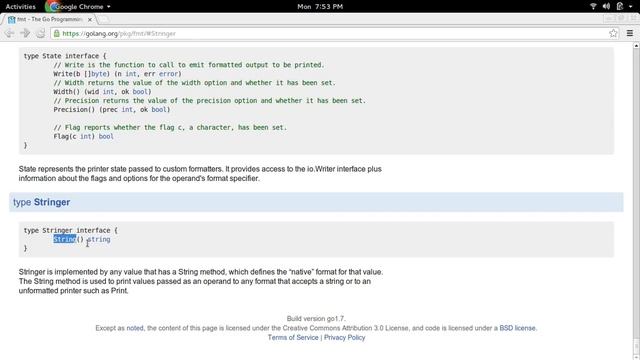Bookmark page with star icon
The width and height of the screenshot is (640, 360).
(613, 33)
